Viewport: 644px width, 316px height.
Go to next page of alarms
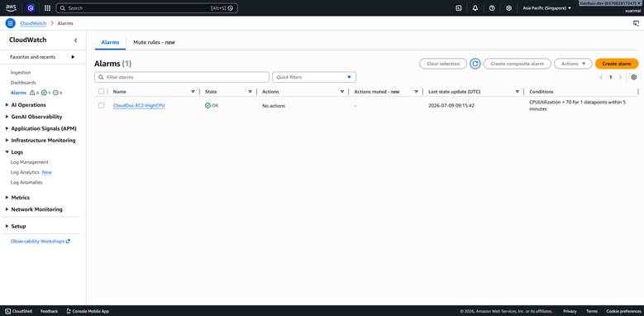[620, 77]
